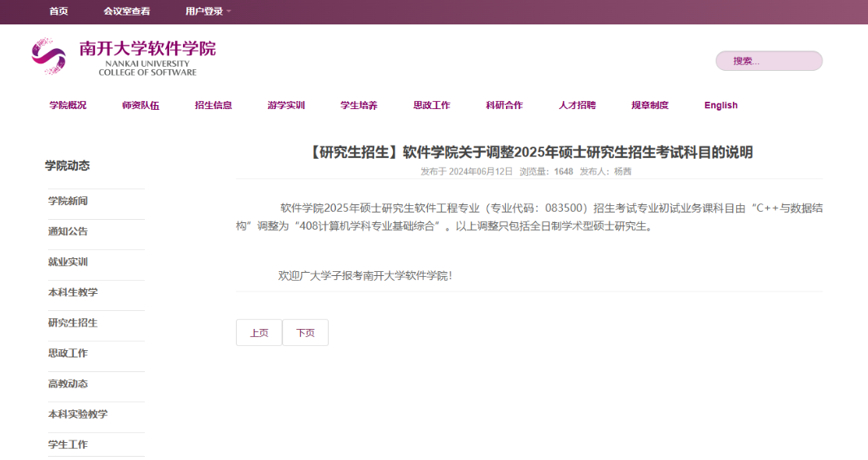Select 本科实验教学 in the sidebar

(x=78, y=414)
